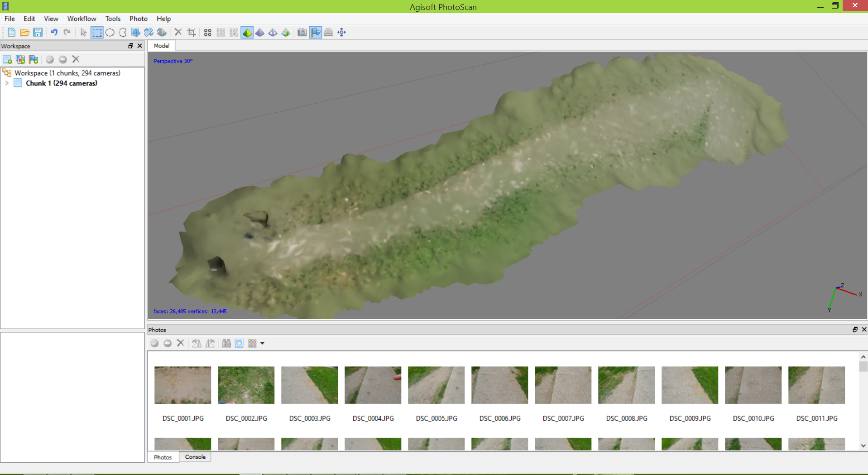
Task: Switch to the Console tab
Action: click(195, 457)
